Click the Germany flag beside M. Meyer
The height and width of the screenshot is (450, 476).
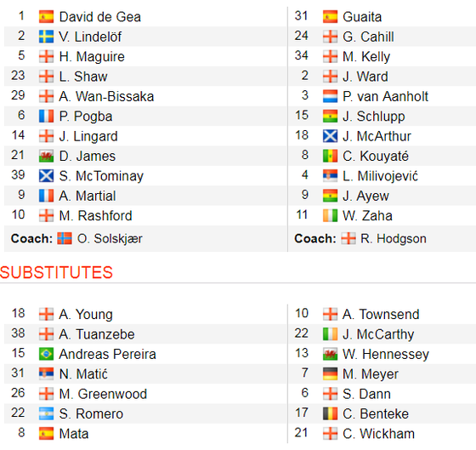pyautogui.click(x=330, y=374)
